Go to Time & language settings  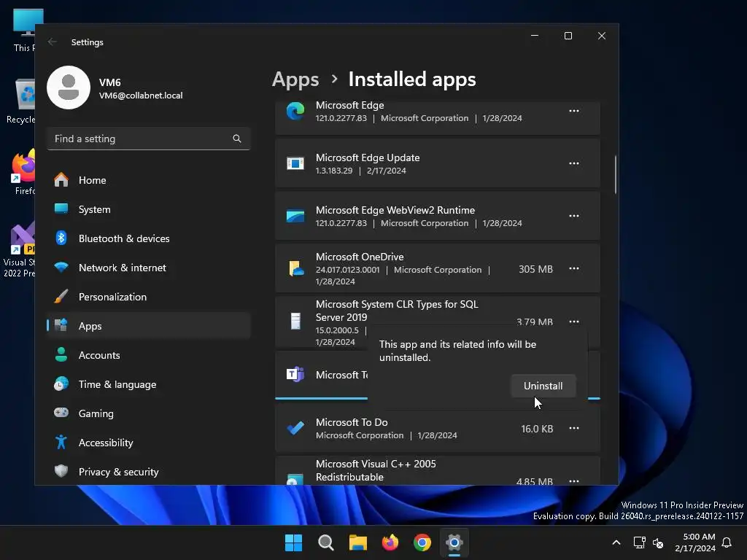(x=149, y=384)
